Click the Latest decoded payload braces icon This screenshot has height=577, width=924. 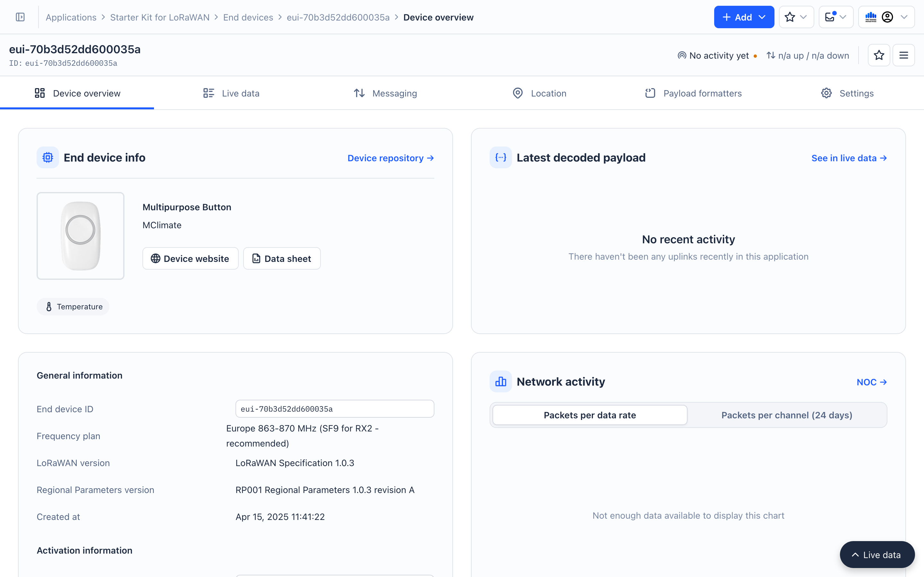(x=501, y=158)
